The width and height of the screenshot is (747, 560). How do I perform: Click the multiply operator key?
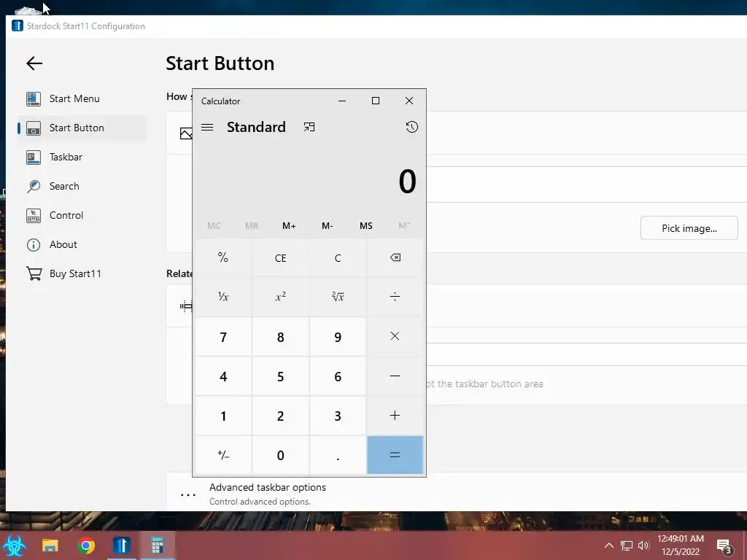(x=395, y=337)
